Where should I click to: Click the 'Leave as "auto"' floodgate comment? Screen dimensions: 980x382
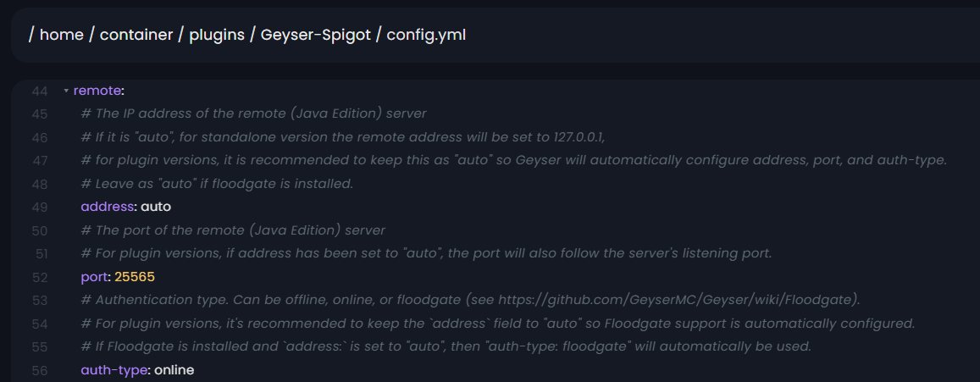[217, 183]
